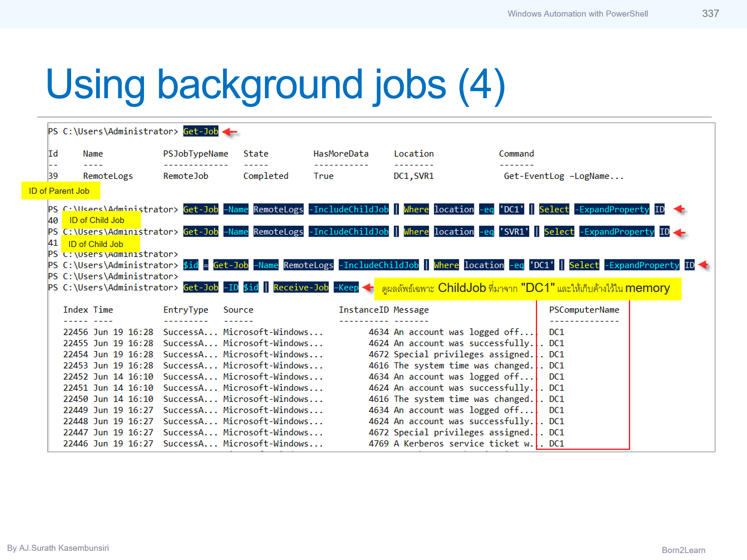Click event log index 22456
Screen dimensions: 747x560
click(75, 332)
